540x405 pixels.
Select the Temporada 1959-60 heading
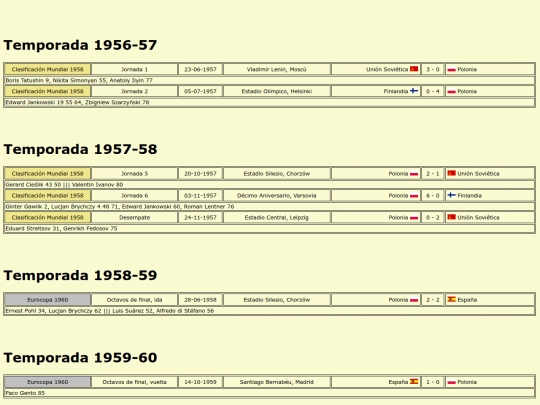click(x=80, y=357)
